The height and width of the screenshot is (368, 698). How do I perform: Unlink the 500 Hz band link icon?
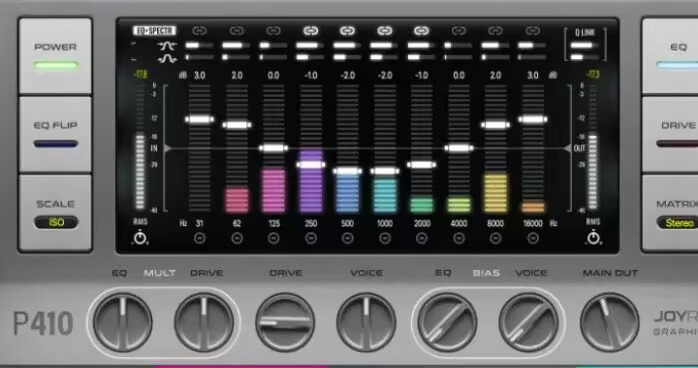click(348, 31)
